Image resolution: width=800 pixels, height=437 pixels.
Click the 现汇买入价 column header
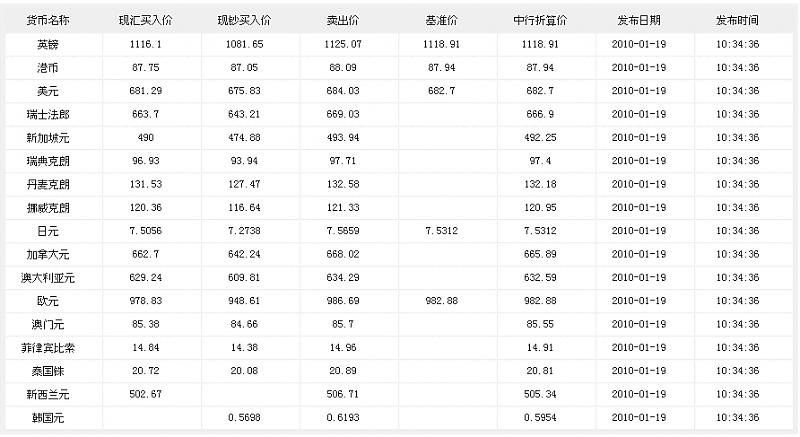[x=145, y=20]
